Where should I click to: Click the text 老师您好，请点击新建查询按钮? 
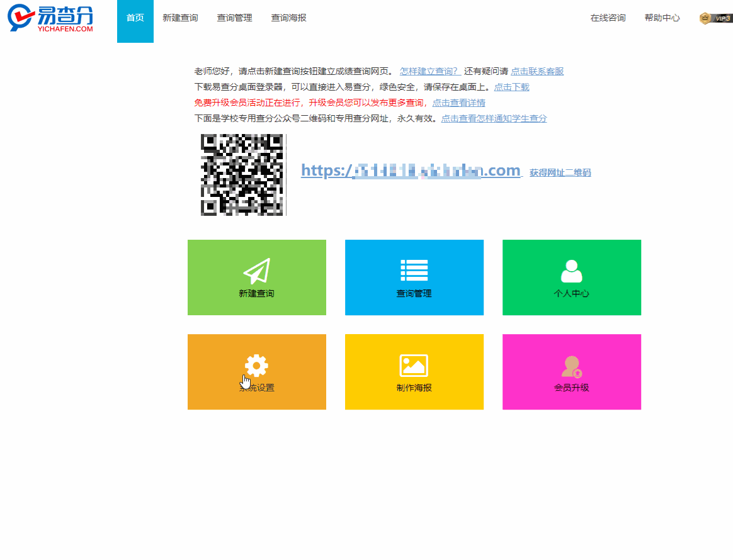(x=256, y=72)
